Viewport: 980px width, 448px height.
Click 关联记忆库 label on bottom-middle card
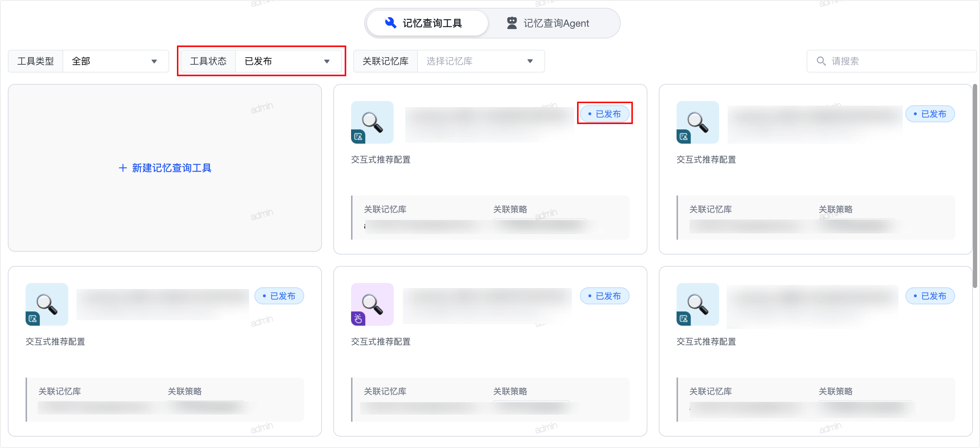(x=385, y=391)
